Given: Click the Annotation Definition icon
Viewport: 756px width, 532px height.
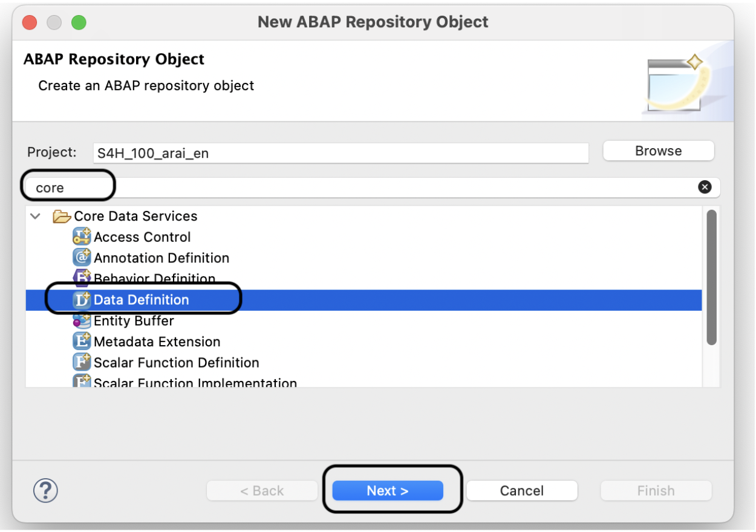Looking at the screenshot, I should click(82, 258).
